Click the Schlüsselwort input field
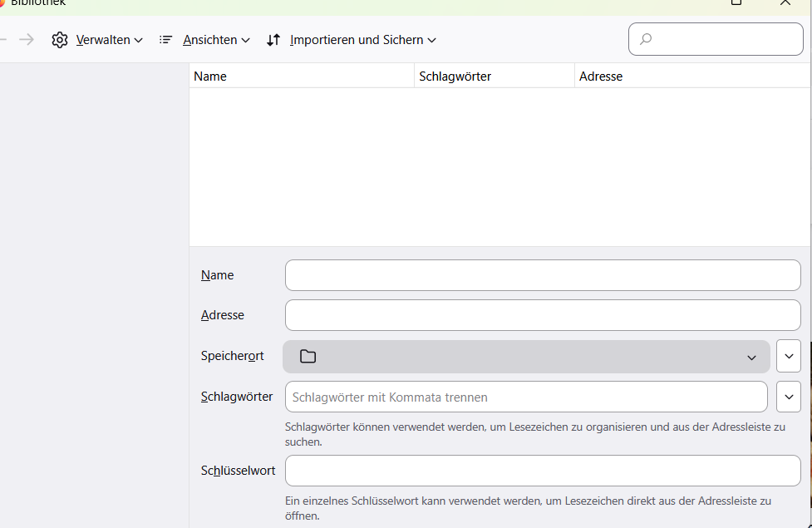 (542, 471)
